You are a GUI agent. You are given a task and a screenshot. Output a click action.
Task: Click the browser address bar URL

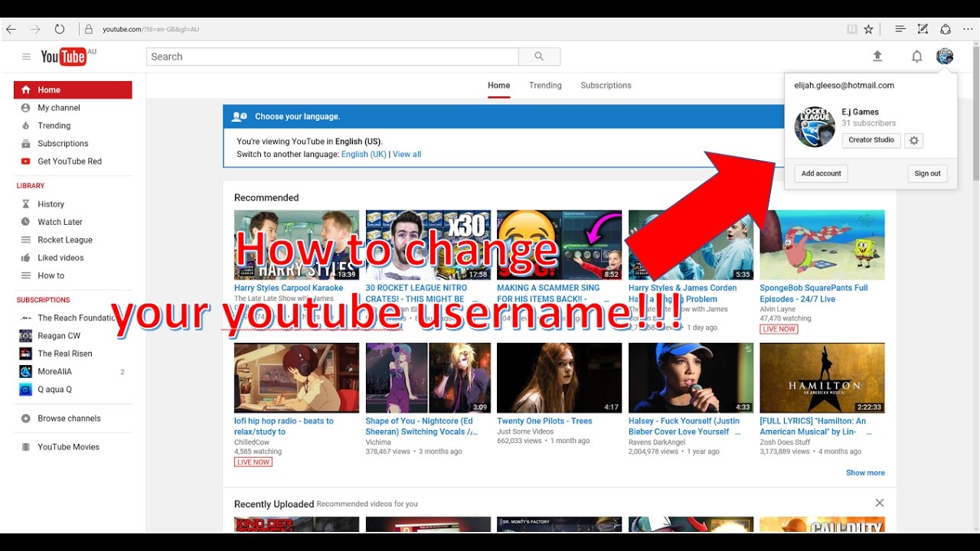[151, 29]
